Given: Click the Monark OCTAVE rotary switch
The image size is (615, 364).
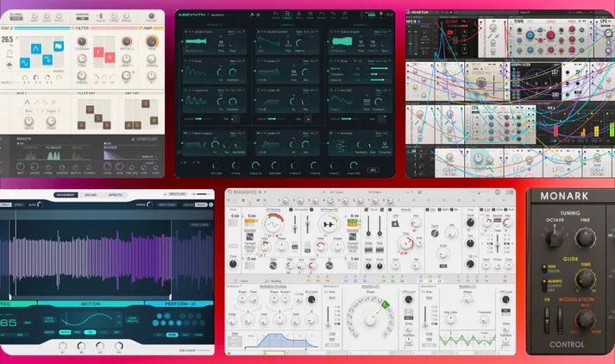Looking at the screenshot, I should coord(554,237).
